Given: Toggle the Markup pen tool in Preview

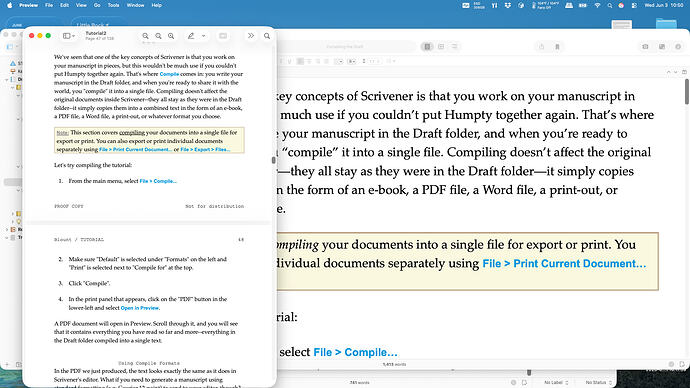Looking at the screenshot, I should pyautogui.click(x=191, y=36).
